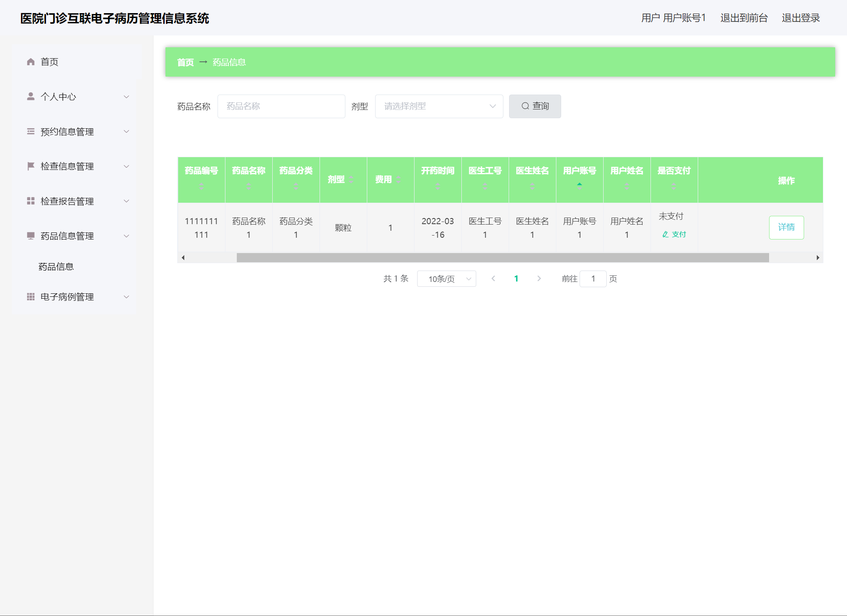Click the list icon beside 预约信息管理
The width and height of the screenshot is (847, 616).
click(x=31, y=131)
